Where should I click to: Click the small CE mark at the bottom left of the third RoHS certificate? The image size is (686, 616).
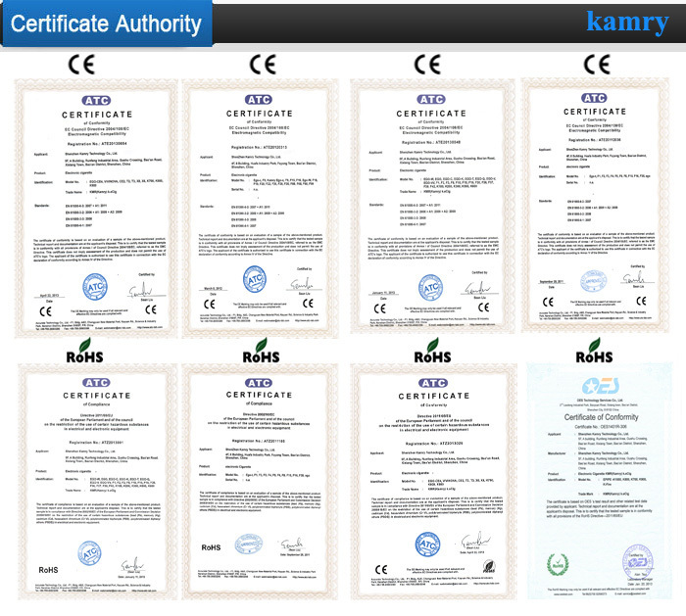point(381,569)
